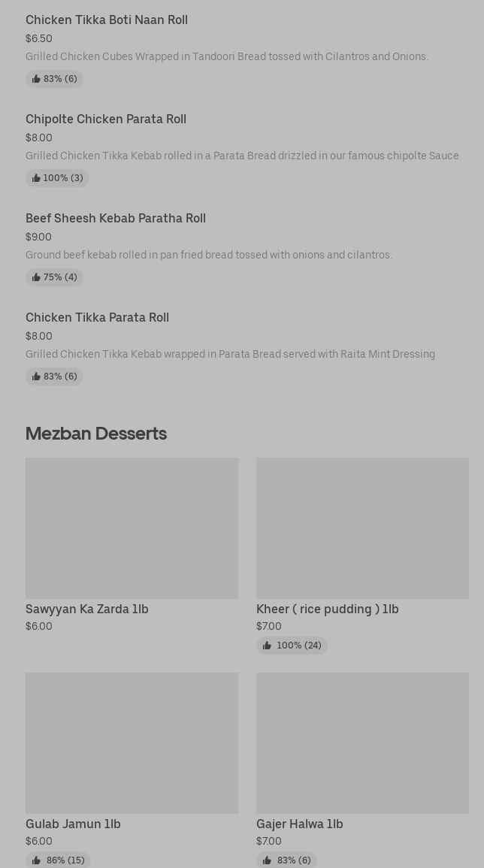Click thumbs-up icon under Chipolte Chicken Parata Roll
The width and height of the screenshot is (484, 868).
point(36,178)
